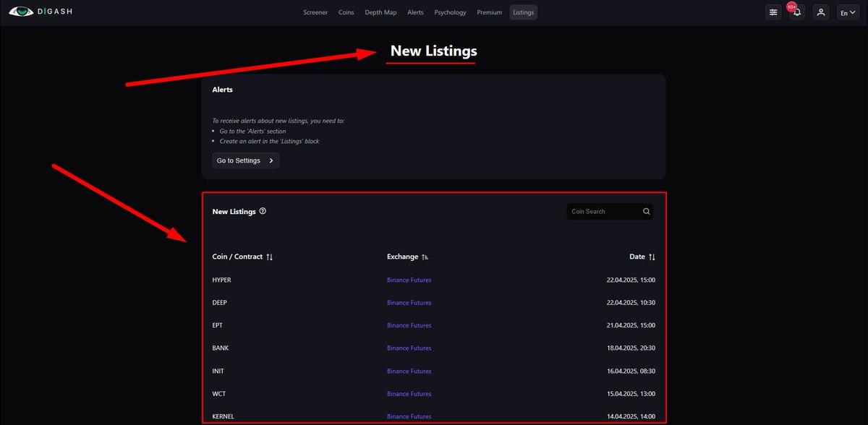868x425 pixels.
Task: Click the BANK coin name
Action: click(x=220, y=348)
